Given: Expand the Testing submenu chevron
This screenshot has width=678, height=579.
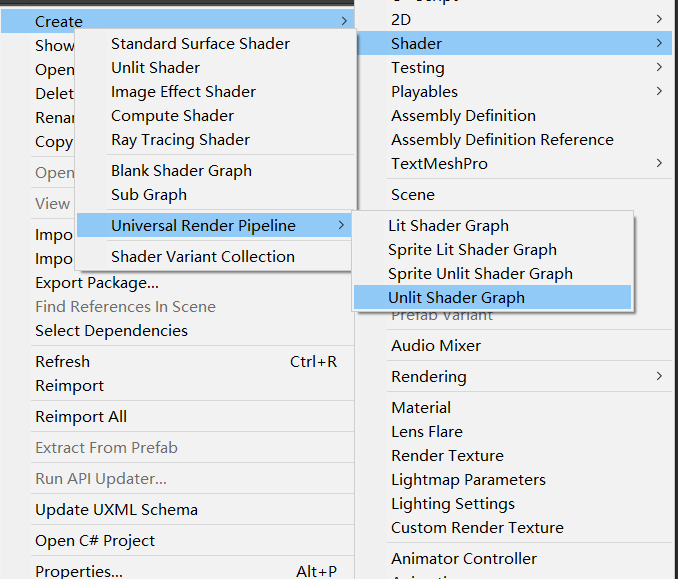Looking at the screenshot, I should click(x=659, y=67).
